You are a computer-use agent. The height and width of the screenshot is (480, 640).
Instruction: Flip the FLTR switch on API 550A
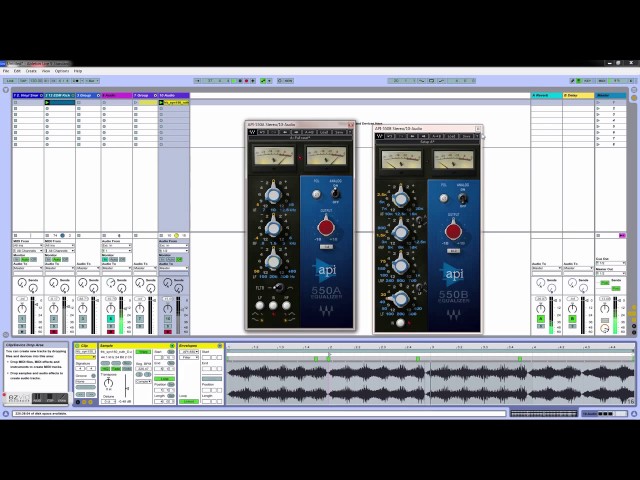point(278,288)
